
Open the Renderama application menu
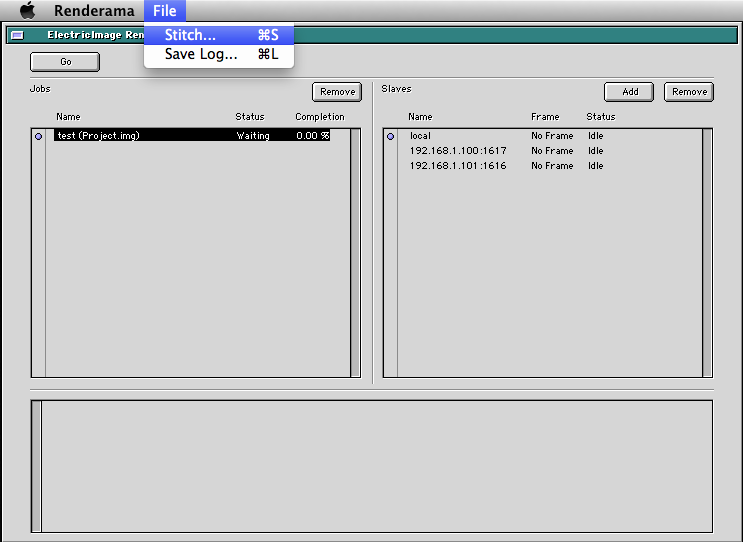tap(94, 11)
